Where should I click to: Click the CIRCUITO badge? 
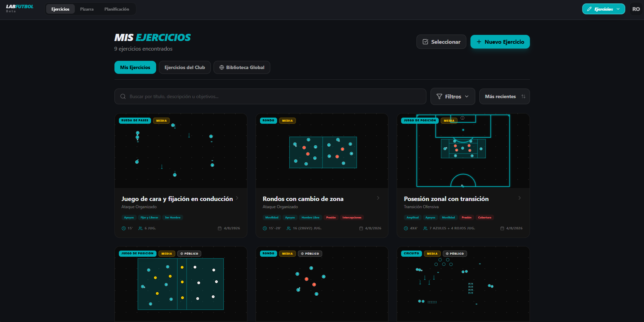411,254
